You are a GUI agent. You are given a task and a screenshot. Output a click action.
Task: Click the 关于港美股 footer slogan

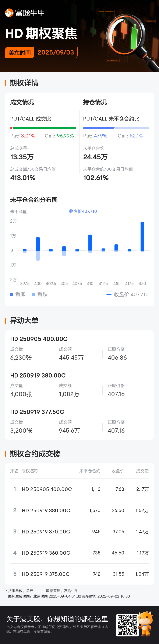click(57, 619)
